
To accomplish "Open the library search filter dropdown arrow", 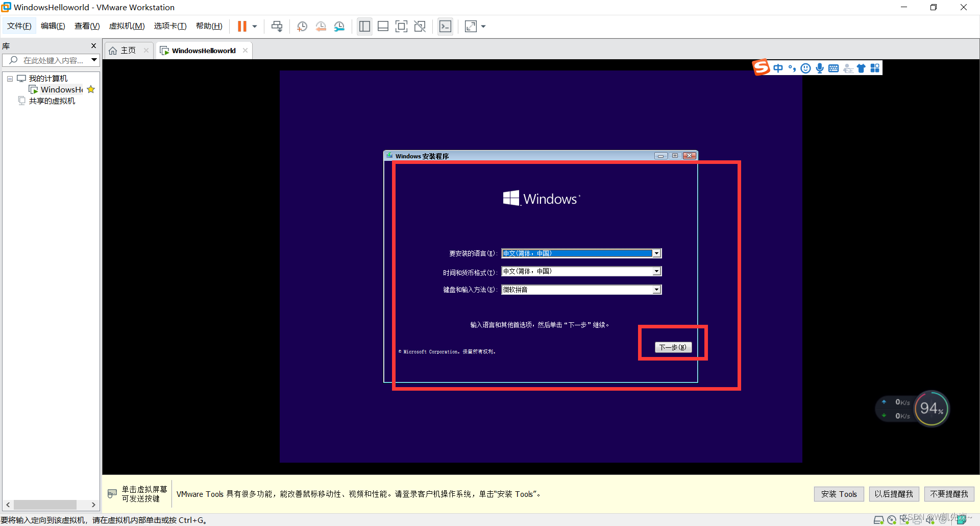I will pyautogui.click(x=94, y=60).
